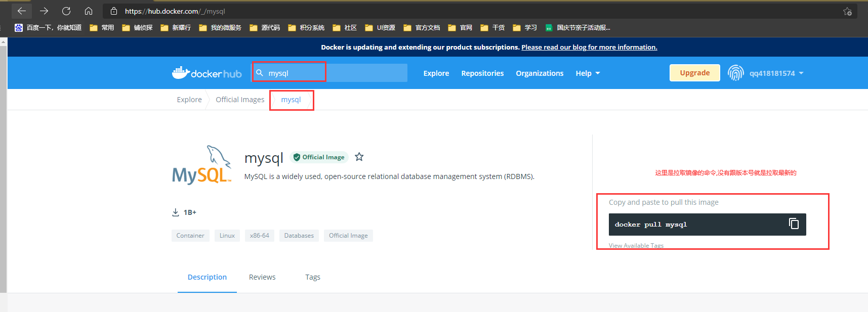Image resolution: width=868 pixels, height=312 pixels.
Task: Copy the docker pull mysql command
Action: point(794,224)
